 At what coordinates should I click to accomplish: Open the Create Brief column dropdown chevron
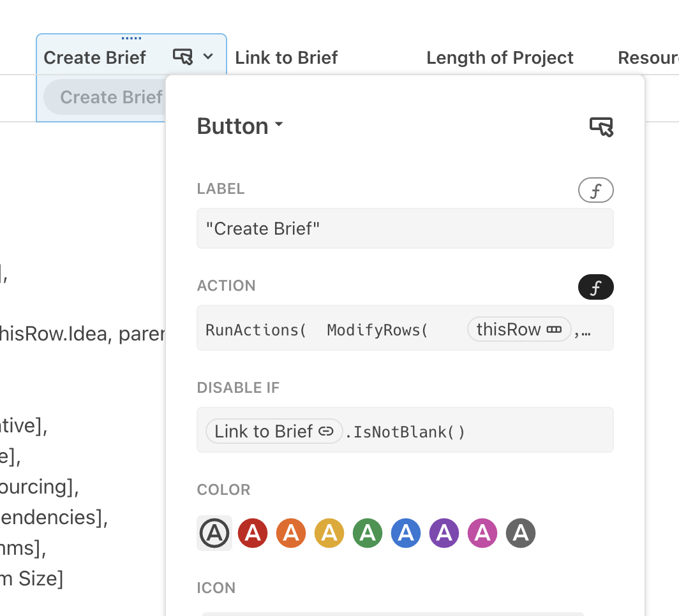click(x=208, y=57)
